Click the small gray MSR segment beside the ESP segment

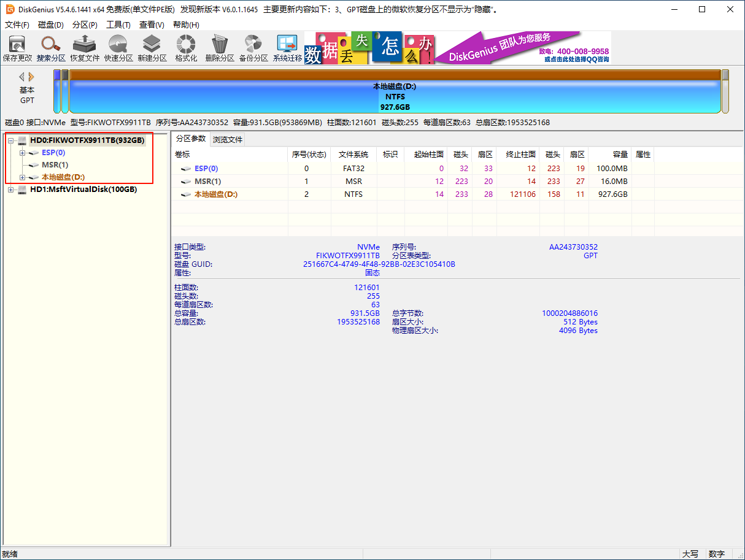65,91
